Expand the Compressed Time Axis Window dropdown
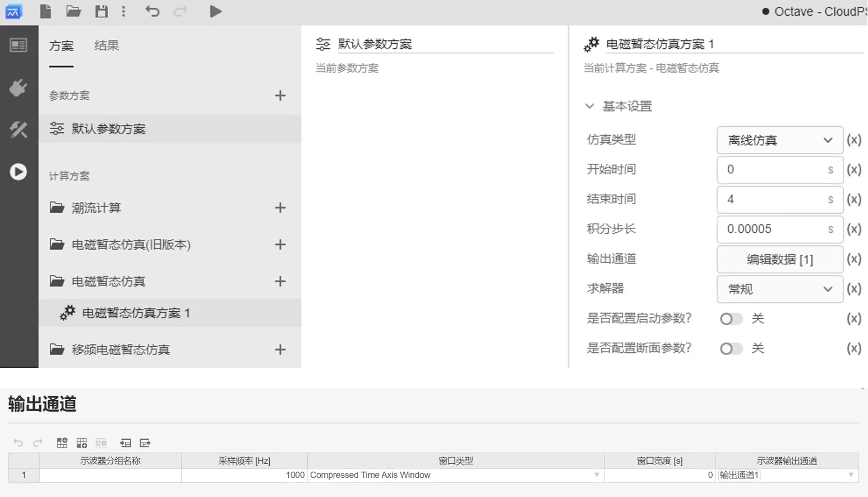 (596, 475)
